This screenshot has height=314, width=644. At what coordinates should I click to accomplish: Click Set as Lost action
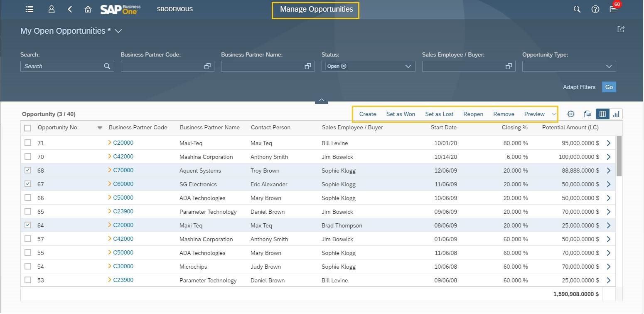tap(439, 114)
